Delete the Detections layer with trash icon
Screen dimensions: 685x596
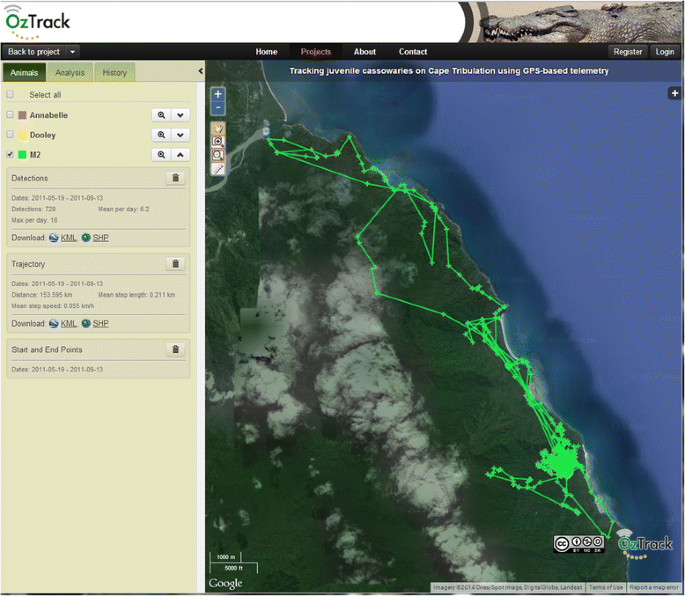(x=175, y=178)
